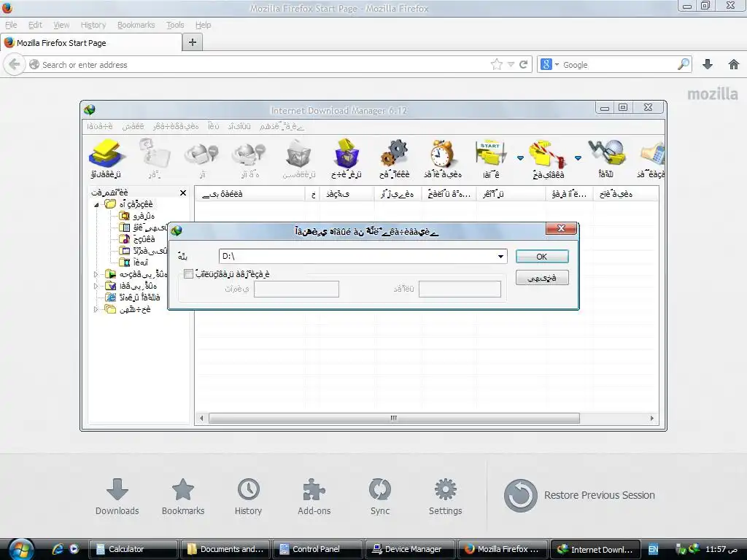Open dropdown arrow next to Start Queue icon
Viewport: 747px width, 560px height.
(520, 157)
